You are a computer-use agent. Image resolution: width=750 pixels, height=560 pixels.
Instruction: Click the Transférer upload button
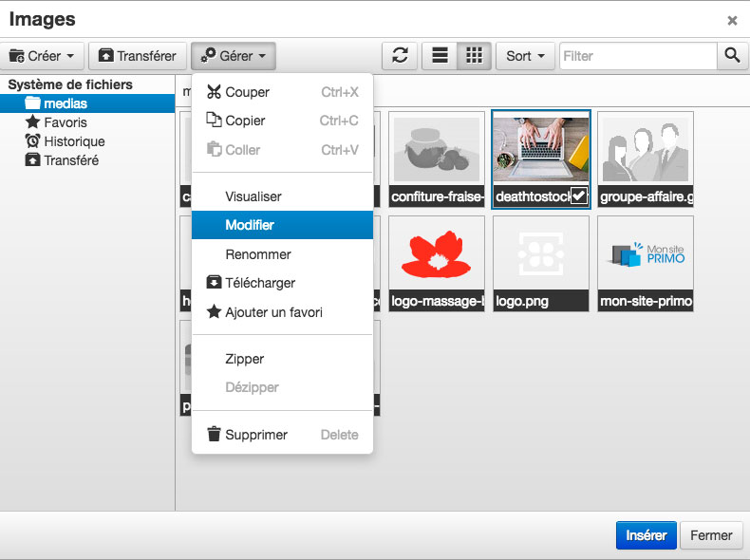point(138,56)
